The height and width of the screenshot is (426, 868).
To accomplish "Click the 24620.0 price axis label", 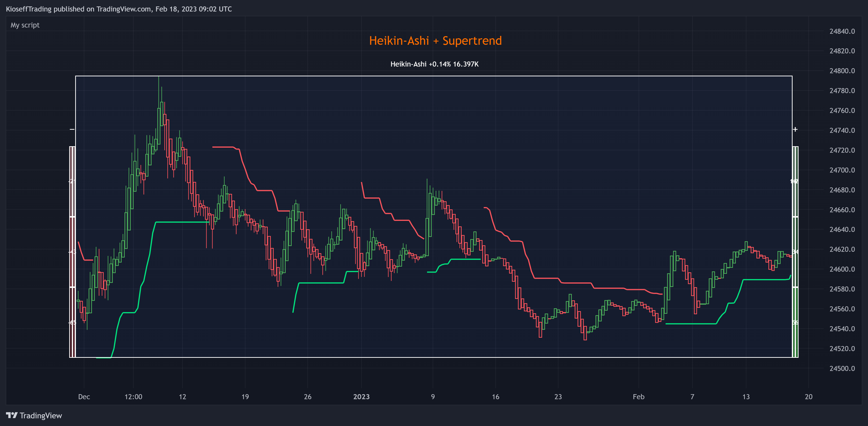I will pyautogui.click(x=842, y=249).
